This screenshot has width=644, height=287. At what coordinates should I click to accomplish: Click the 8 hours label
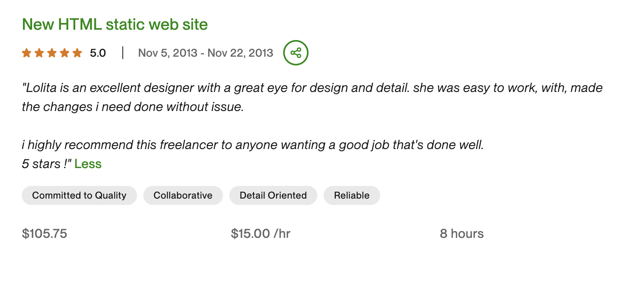pyautogui.click(x=461, y=233)
